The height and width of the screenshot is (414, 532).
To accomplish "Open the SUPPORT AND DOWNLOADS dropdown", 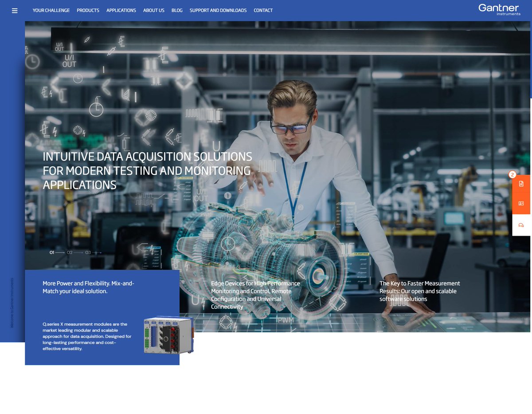I will pyautogui.click(x=218, y=10).
